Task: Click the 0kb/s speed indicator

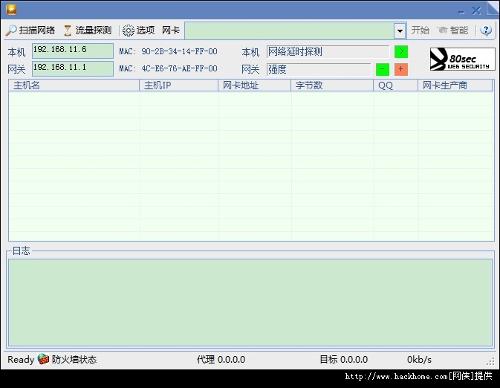Action: (x=419, y=359)
